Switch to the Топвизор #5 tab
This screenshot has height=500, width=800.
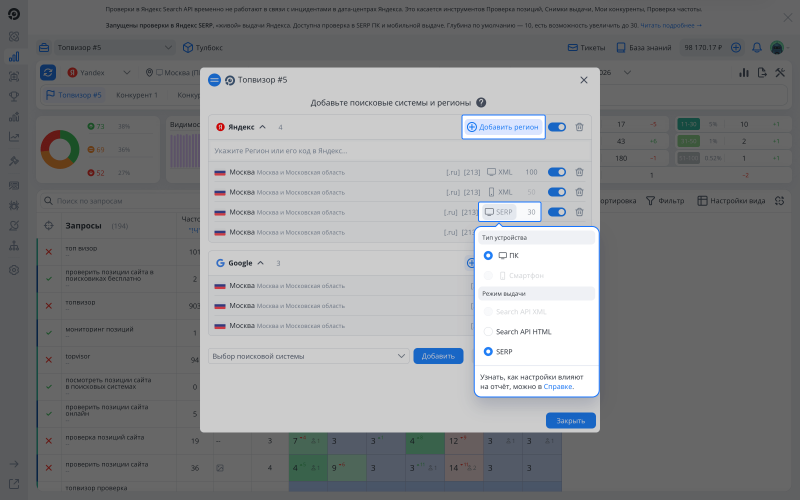click(73, 95)
